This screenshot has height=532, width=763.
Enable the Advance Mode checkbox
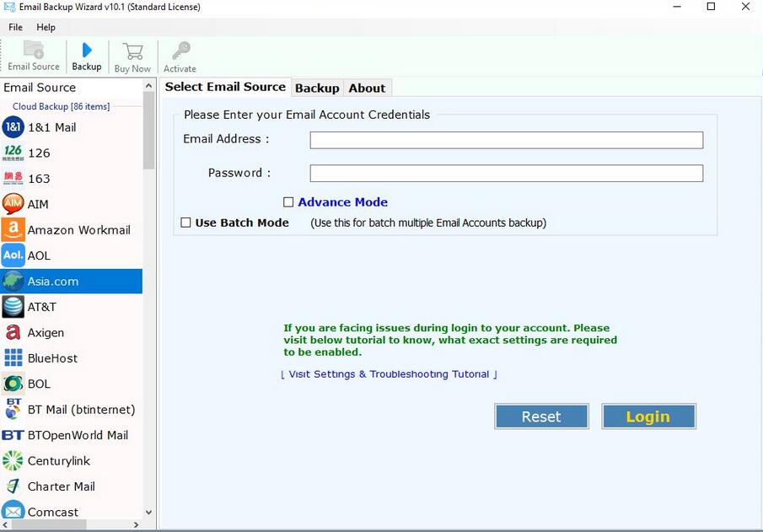point(288,202)
